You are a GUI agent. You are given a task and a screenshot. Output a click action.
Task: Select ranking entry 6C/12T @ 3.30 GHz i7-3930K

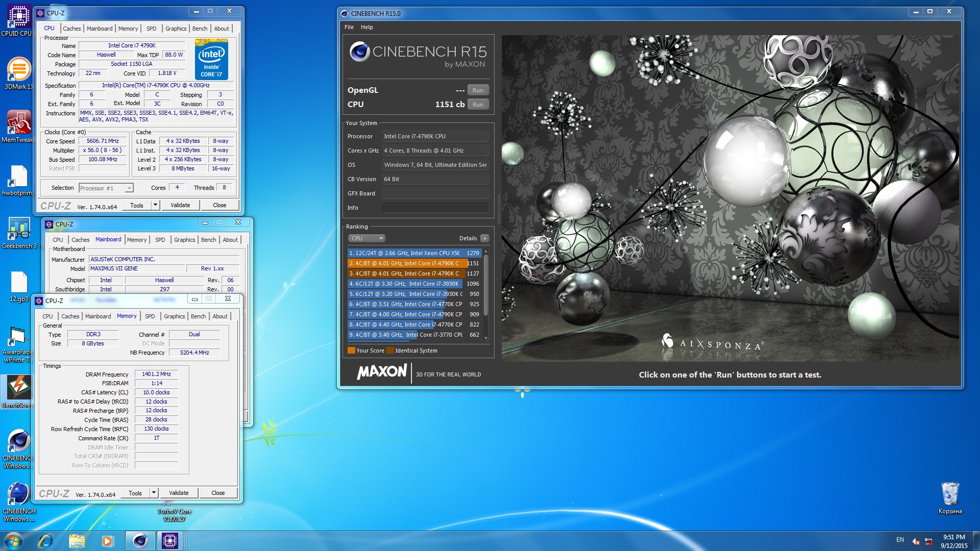pyautogui.click(x=414, y=284)
